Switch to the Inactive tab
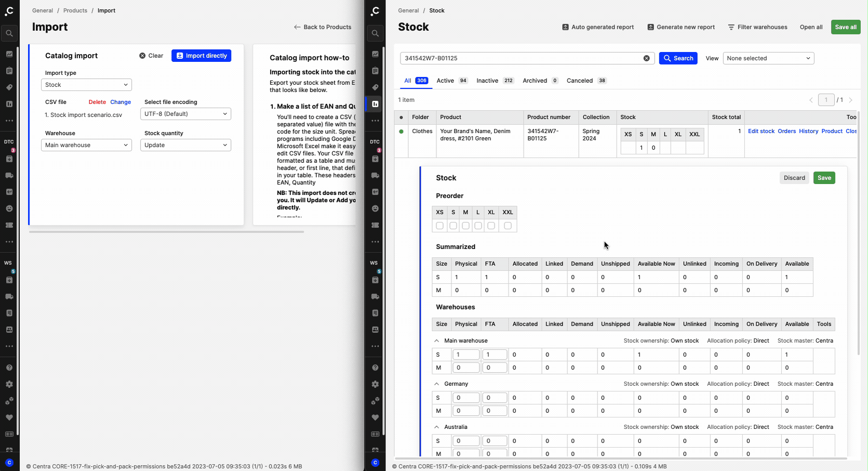The height and width of the screenshot is (471, 868). tap(487, 81)
